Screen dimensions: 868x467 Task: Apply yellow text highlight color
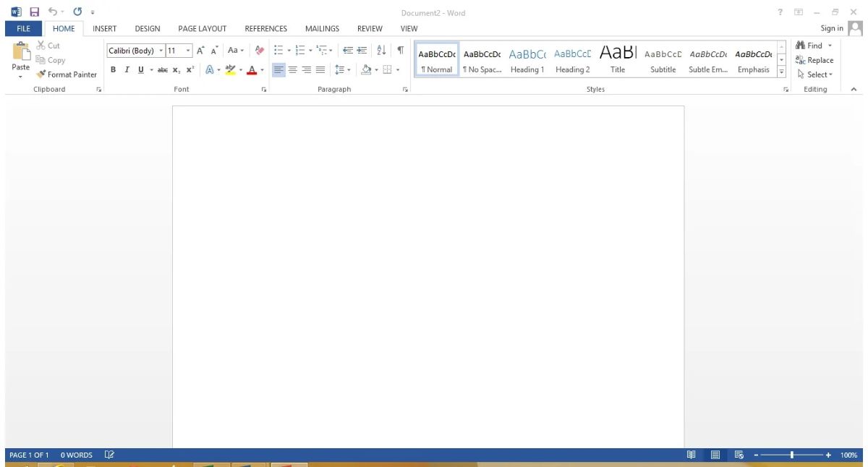[x=230, y=70]
